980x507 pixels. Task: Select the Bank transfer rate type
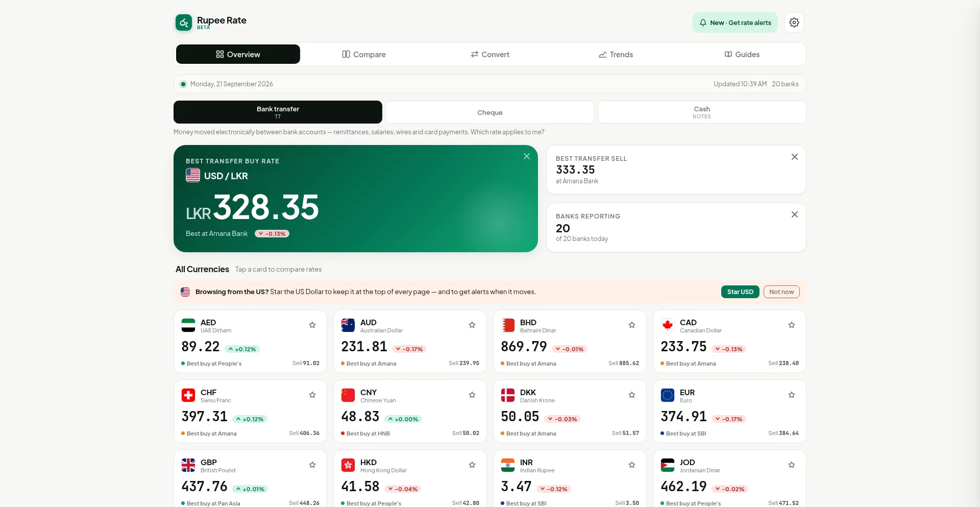point(278,112)
